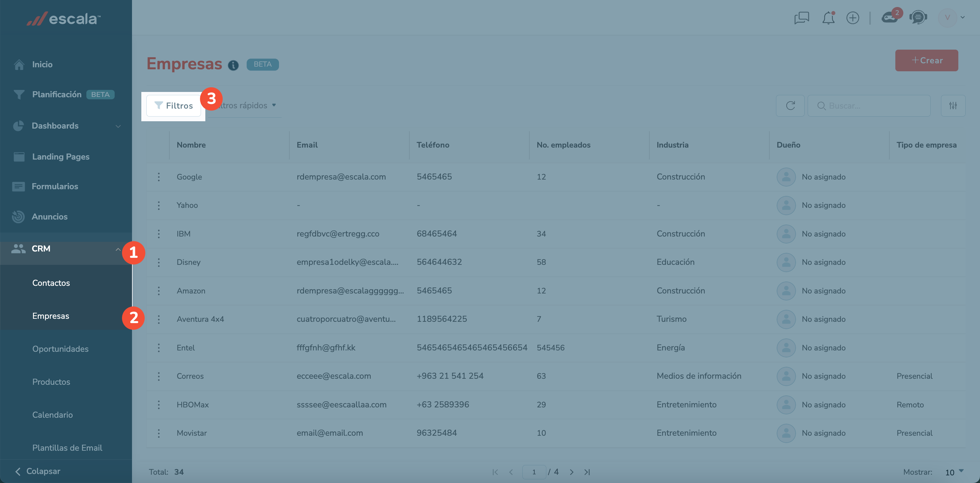Open Landing Pages in the sidebar
The height and width of the screenshot is (483, 980).
point(60,157)
